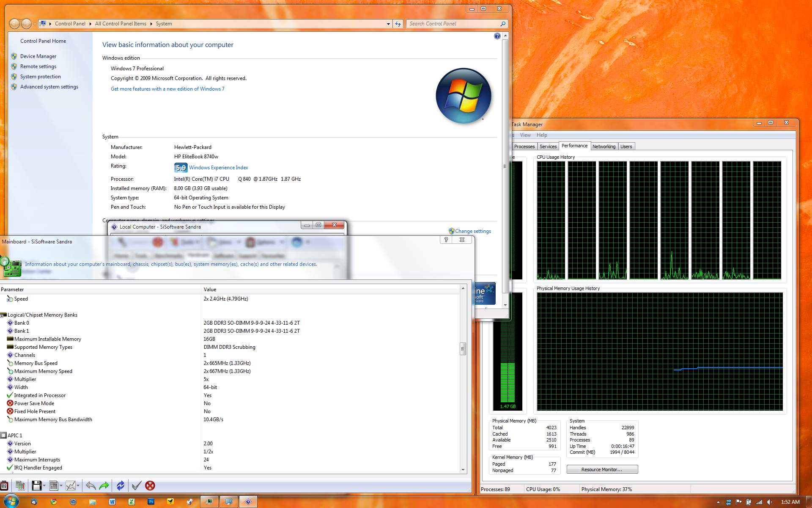
Task: Click the network signal tray icon
Action: (x=759, y=502)
